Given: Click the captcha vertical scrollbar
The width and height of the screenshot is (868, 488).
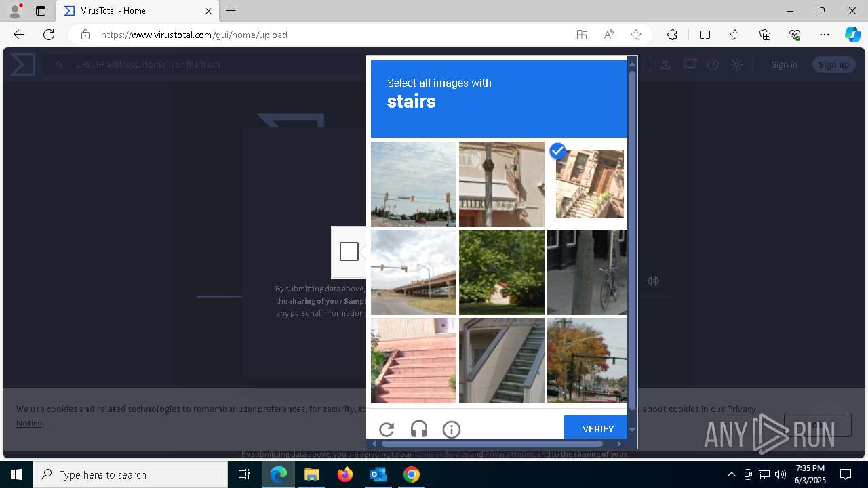Looking at the screenshot, I should (x=633, y=241).
